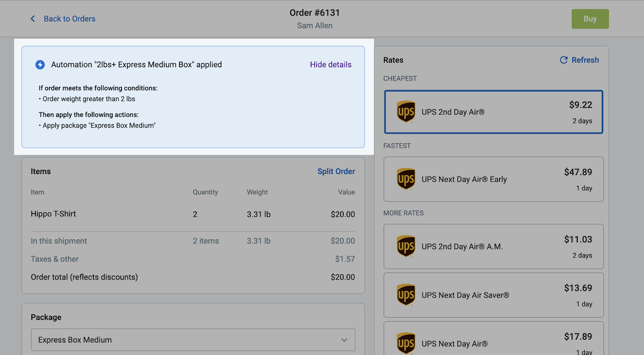Click the CHEAPEST section heading
The width and height of the screenshot is (644, 355).
pos(400,79)
